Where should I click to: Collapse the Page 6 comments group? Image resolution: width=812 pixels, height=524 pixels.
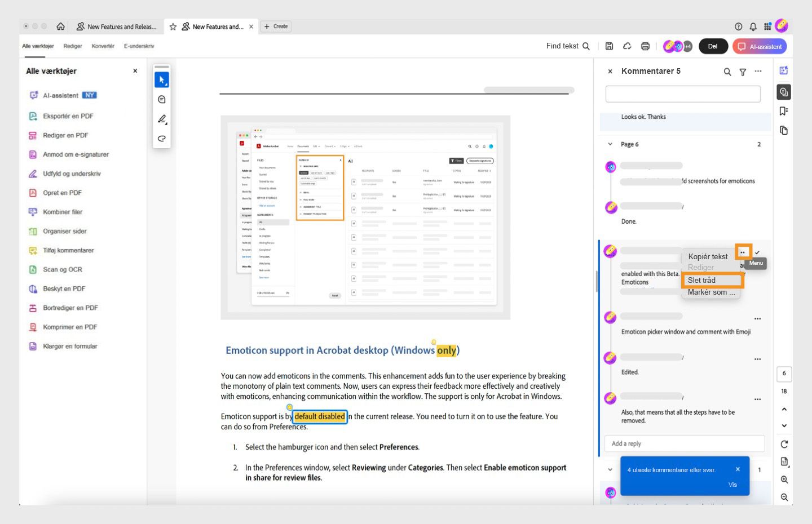click(x=610, y=144)
